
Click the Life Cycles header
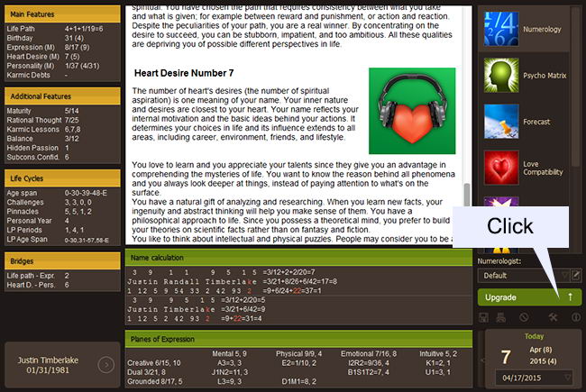[x=62, y=178]
